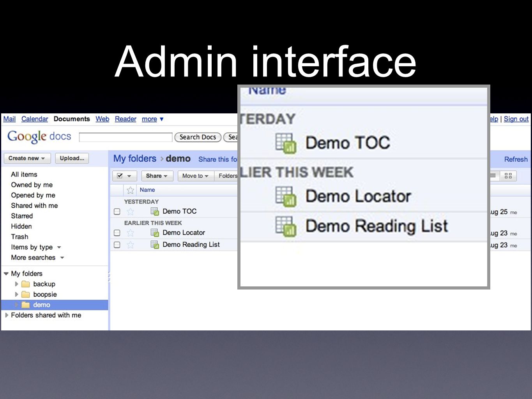The width and height of the screenshot is (532, 399).
Task: Star the Demo TOC document
Action: [x=130, y=211]
